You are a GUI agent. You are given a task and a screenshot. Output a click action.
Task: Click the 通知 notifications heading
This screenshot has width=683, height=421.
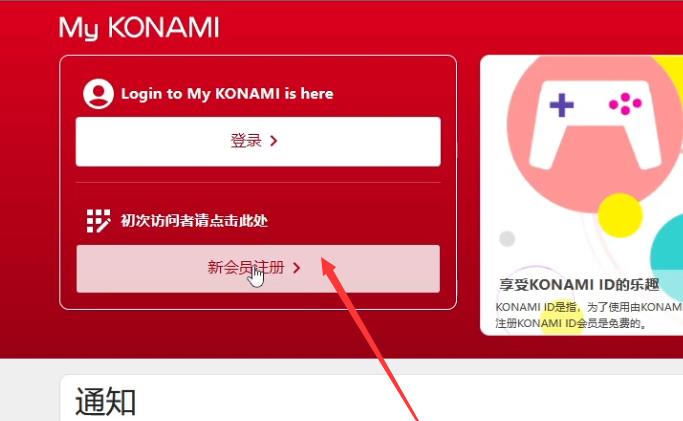click(x=105, y=401)
